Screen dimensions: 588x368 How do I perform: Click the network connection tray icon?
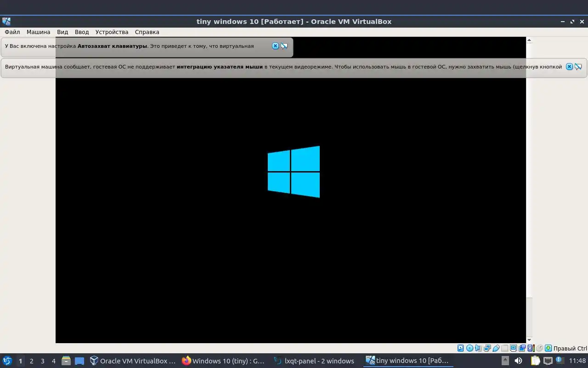click(548, 360)
